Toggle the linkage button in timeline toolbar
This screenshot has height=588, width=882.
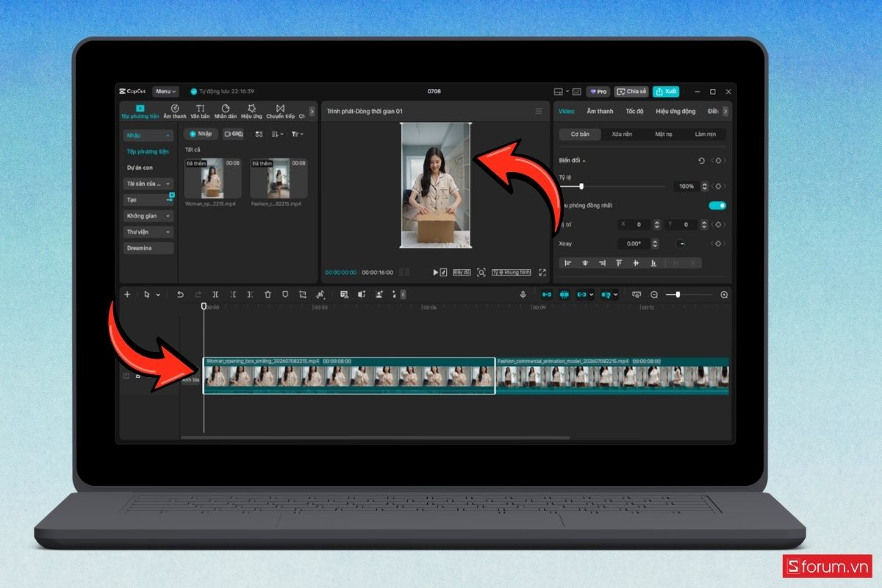click(581, 294)
